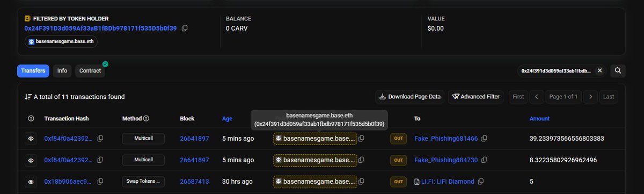Select amount 8.32235802926962496

[x=563, y=160]
